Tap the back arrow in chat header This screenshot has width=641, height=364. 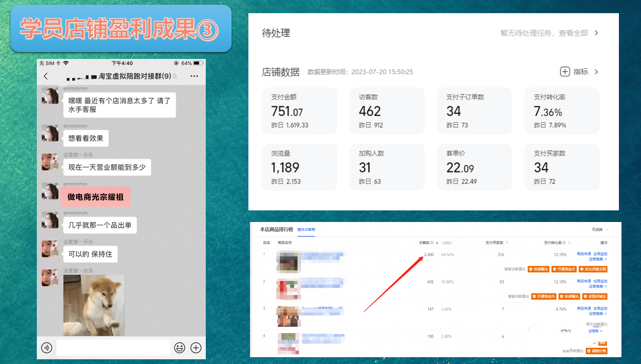coord(46,76)
